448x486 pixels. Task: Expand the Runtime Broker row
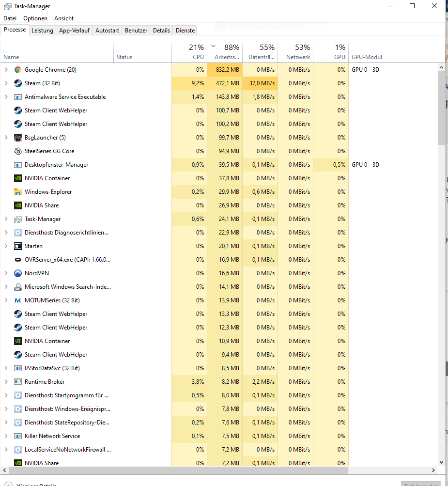6,382
